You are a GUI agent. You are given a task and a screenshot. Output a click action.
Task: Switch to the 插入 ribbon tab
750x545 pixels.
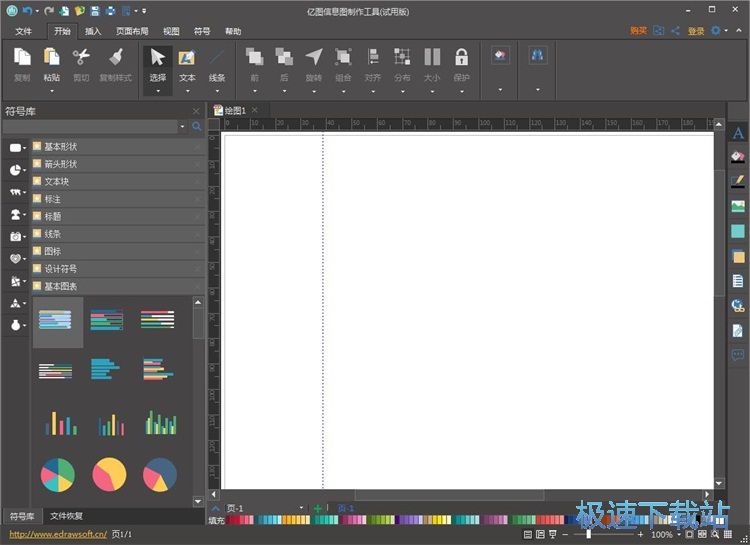(93, 31)
